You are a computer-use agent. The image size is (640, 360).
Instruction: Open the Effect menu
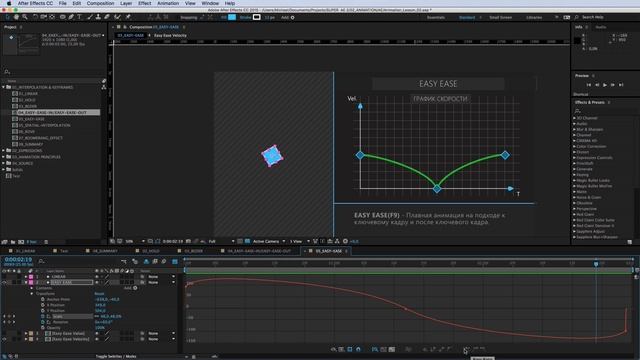pos(144,3)
